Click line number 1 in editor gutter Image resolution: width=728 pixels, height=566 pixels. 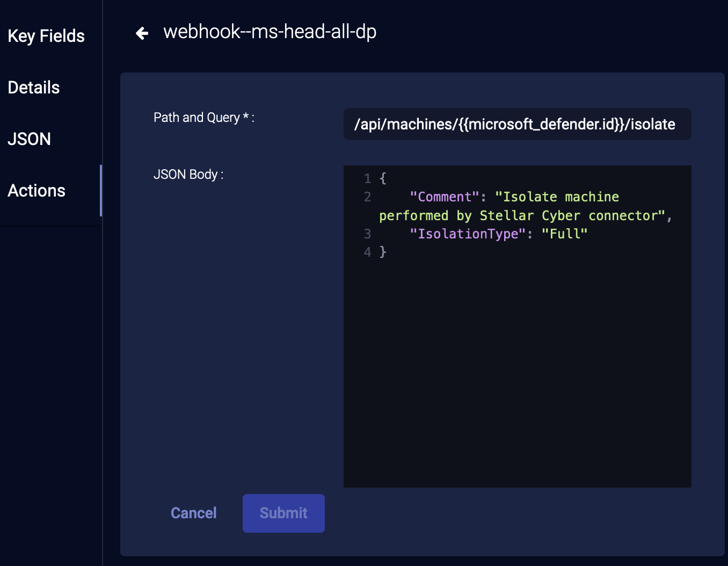[367, 178]
